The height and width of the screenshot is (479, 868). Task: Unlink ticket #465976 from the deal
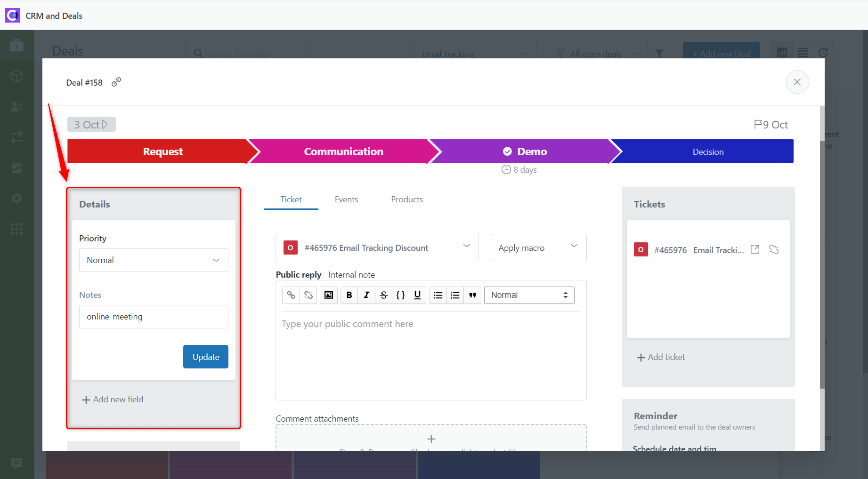774,249
